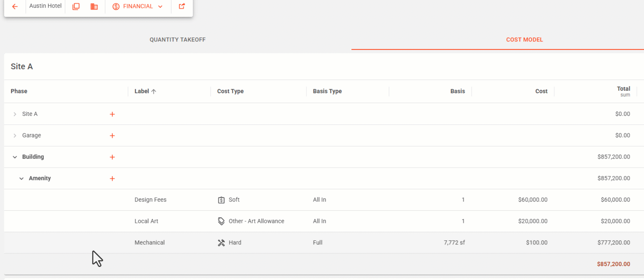Image resolution: width=644 pixels, height=280 pixels.
Task: Collapse the Amenity subgroup
Action: point(21,178)
